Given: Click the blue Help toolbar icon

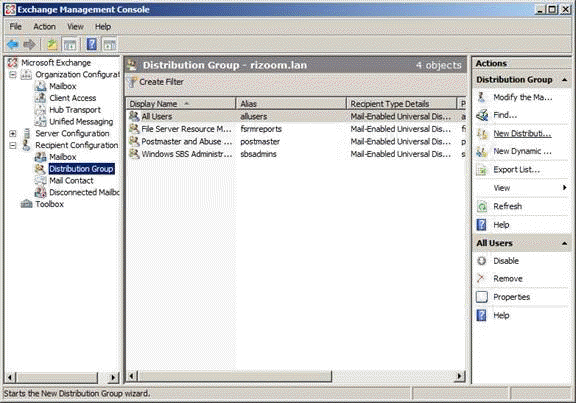Looking at the screenshot, I should 91,45.
